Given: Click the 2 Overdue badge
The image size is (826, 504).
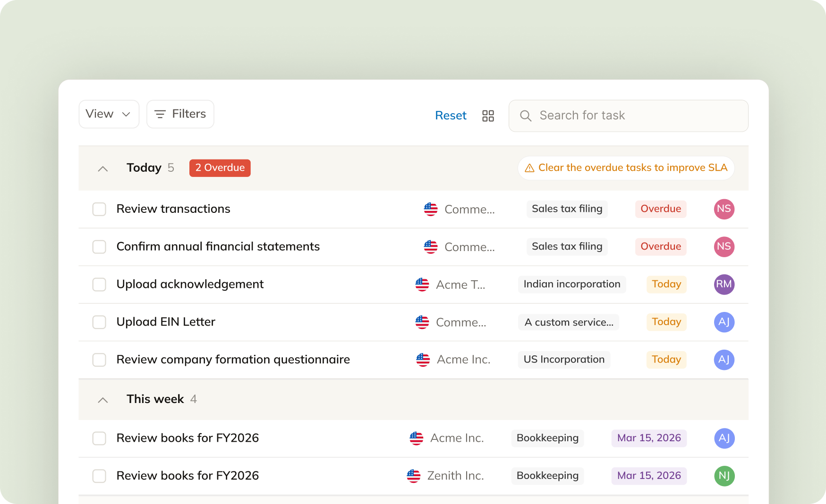Looking at the screenshot, I should [x=220, y=168].
